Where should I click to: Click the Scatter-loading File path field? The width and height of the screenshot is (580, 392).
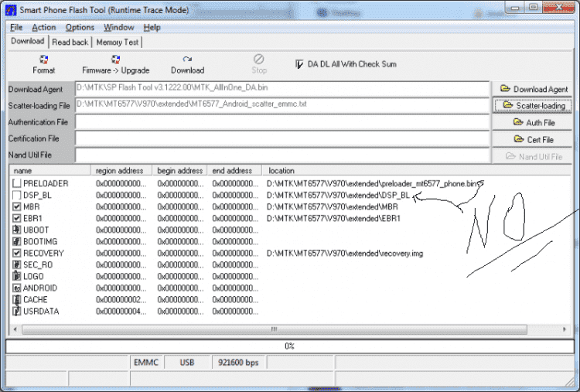282,105
